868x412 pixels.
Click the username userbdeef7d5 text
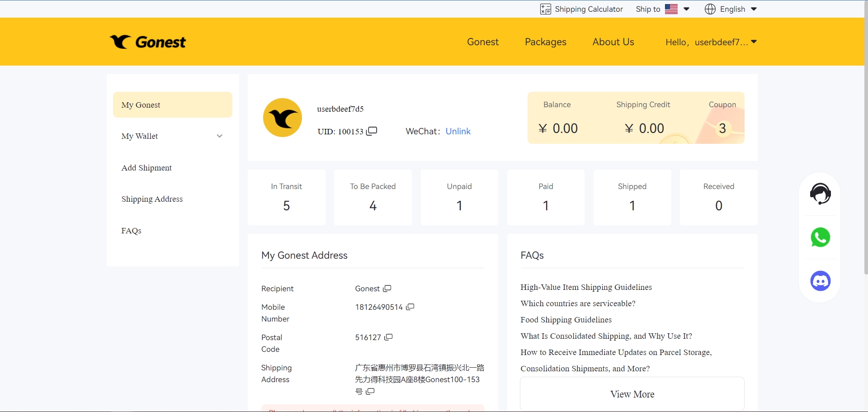pyautogui.click(x=340, y=109)
